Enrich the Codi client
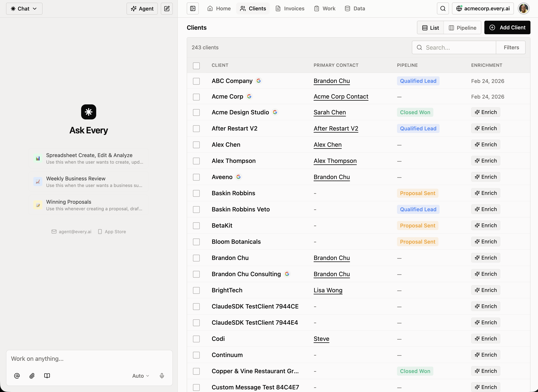 pos(485,339)
